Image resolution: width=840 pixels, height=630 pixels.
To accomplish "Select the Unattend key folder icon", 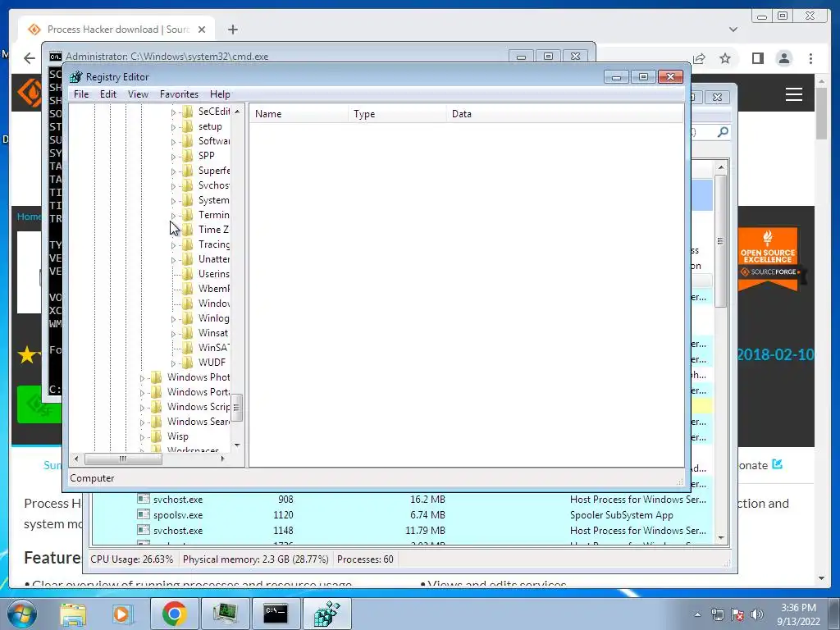I will [188, 258].
